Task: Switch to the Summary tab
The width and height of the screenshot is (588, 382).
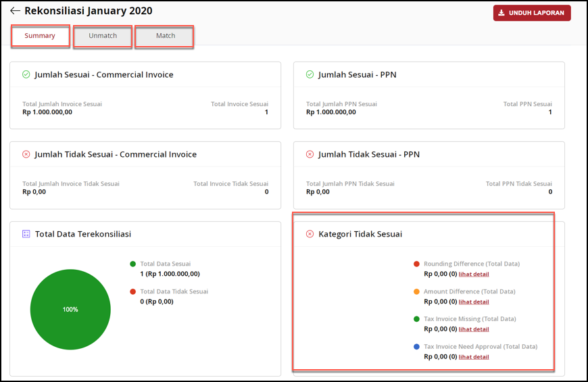Action: (40, 36)
